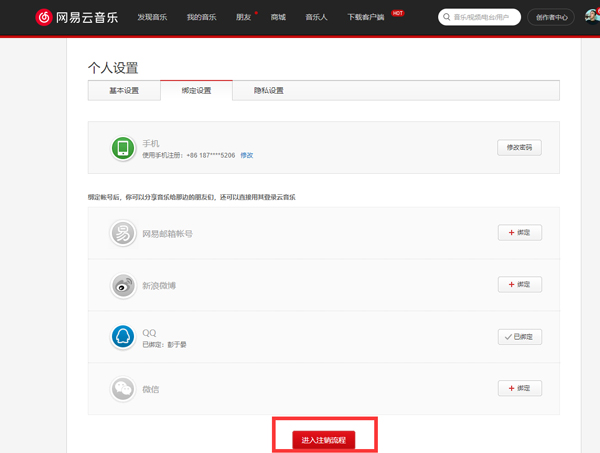
Task: Click the green phone icon
Action: (x=123, y=148)
